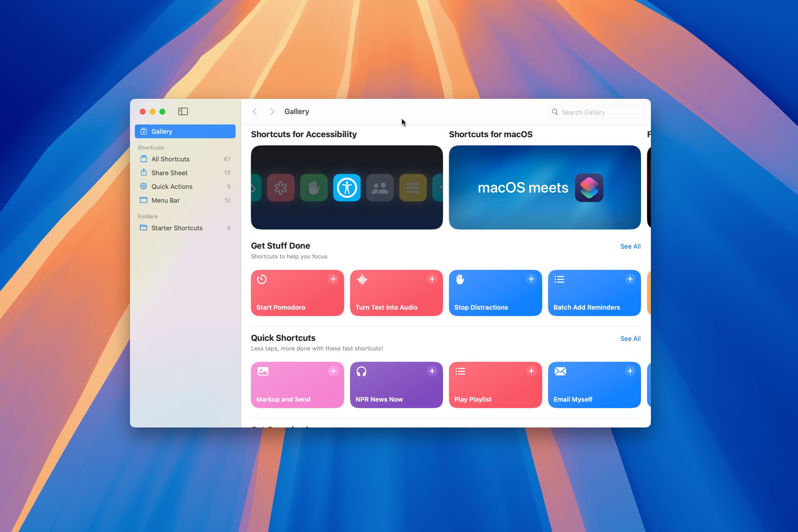The width and height of the screenshot is (798, 532).
Task: Click the Search Gallery field
Action: click(600, 112)
